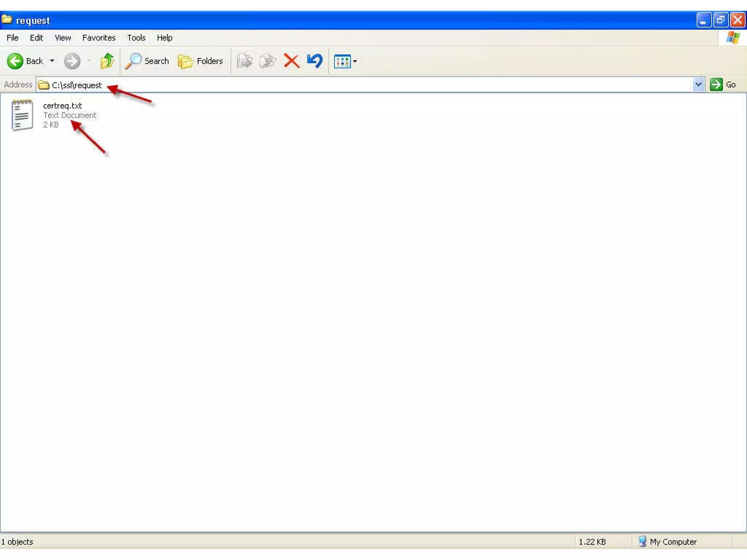The height and width of the screenshot is (560, 747).
Task: Open the File menu
Action: pyautogui.click(x=12, y=38)
